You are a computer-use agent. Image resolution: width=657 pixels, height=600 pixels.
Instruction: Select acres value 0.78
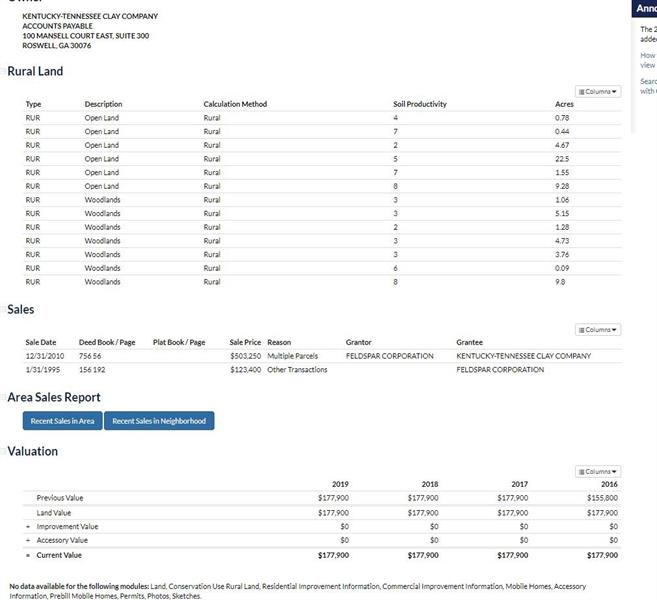coord(562,118)
